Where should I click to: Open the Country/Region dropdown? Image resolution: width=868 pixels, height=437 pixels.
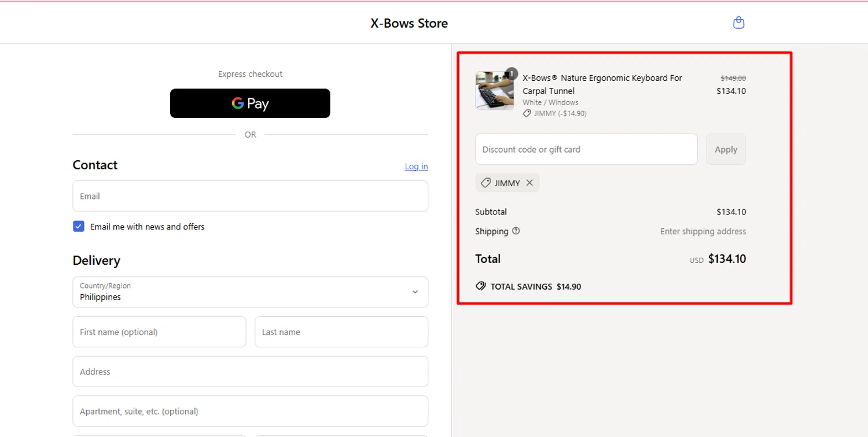pyautogui.click(x=250, y=292)
